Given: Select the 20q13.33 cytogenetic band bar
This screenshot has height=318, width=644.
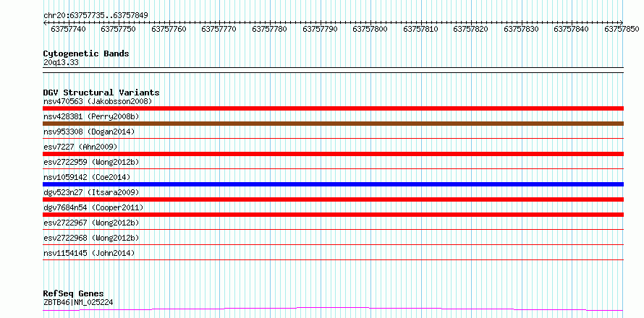Looking at the screenshot, I should click(x=333, y=70).
